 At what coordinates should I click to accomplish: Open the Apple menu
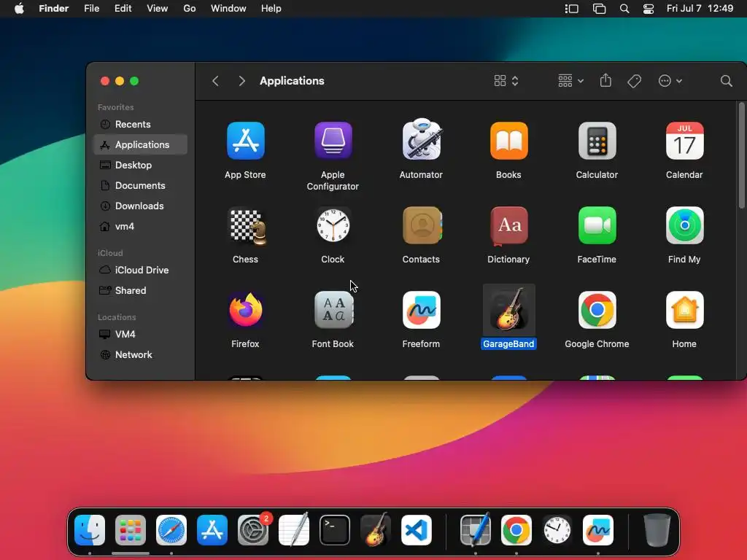(19, 9)
